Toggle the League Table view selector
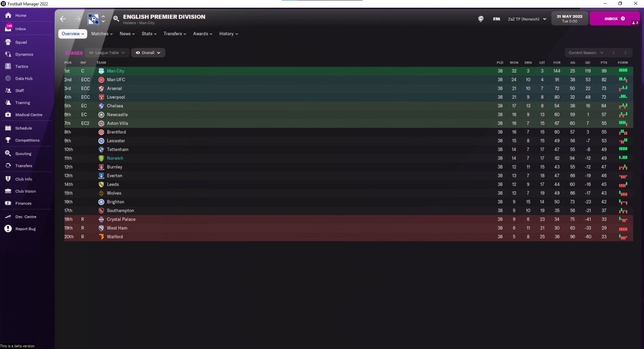The image size is (644, 349). [107, 52]
